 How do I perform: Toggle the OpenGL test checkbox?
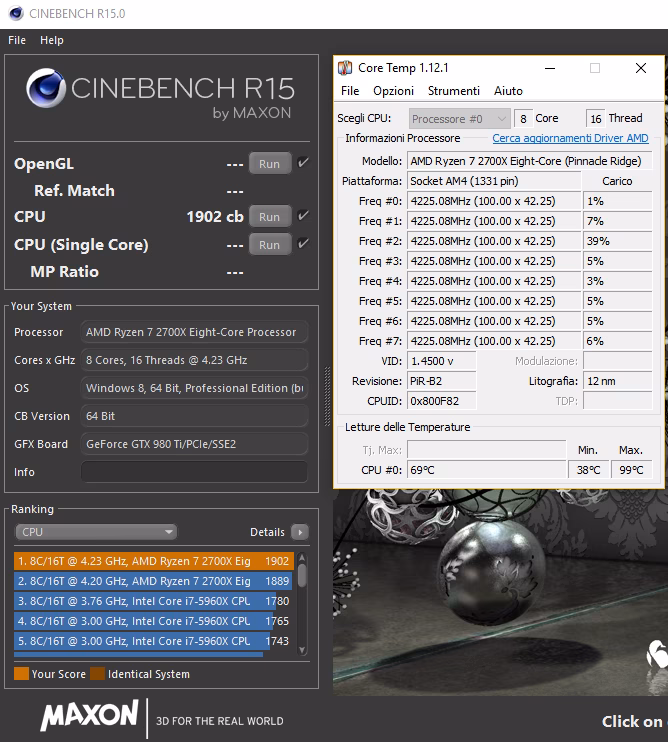pos(303,163)
